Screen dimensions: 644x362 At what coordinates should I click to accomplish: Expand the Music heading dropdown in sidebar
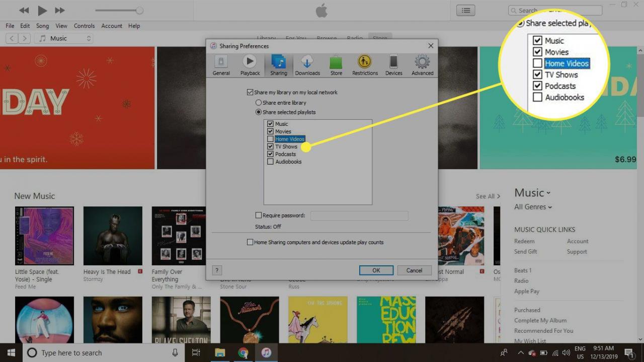(x=532, y=193)
